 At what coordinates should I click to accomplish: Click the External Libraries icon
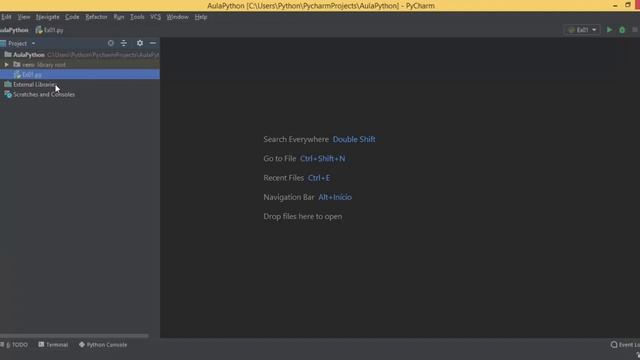point(8,84)
